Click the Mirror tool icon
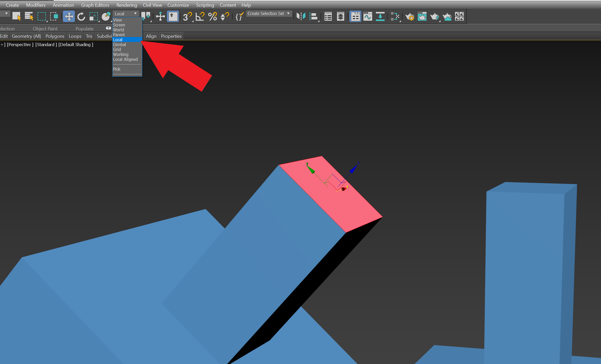The width and height of the screenshot is (601, 364). (x=301, y=17)
